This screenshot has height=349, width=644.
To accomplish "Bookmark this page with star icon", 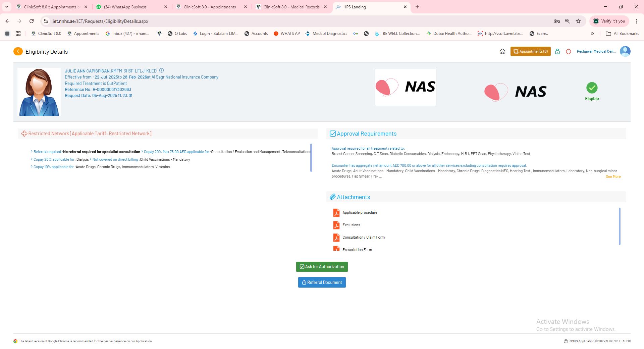I will (578, 21).
